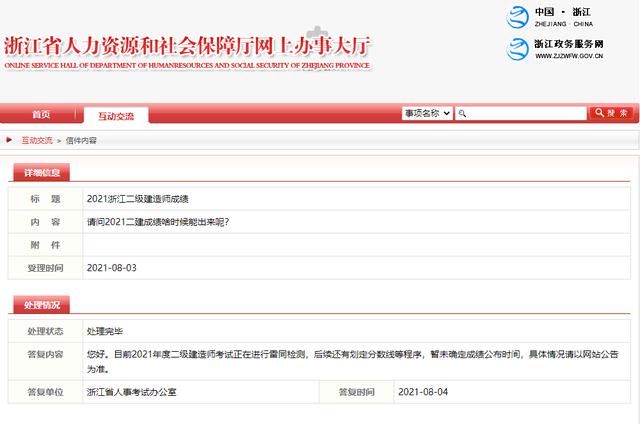Open the 首页 home tab

[41, 114]
